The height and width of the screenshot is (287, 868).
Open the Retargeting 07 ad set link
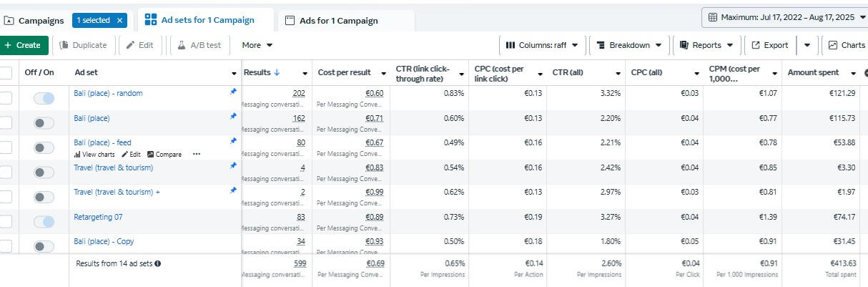pyautogui.click(x=98, y=217)
